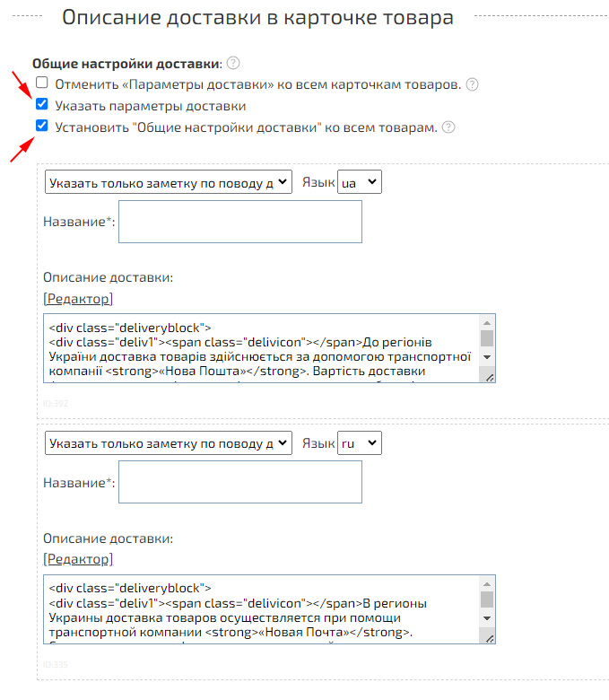Toggle «Установить Общие настройки доставки» checkbox
The width and height of the screenshot is (609, 700).
click(x=42, y=127)
